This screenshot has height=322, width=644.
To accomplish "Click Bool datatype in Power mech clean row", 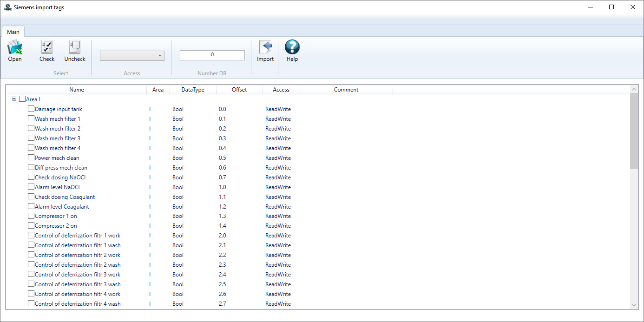I will click(x=178, y=158).
